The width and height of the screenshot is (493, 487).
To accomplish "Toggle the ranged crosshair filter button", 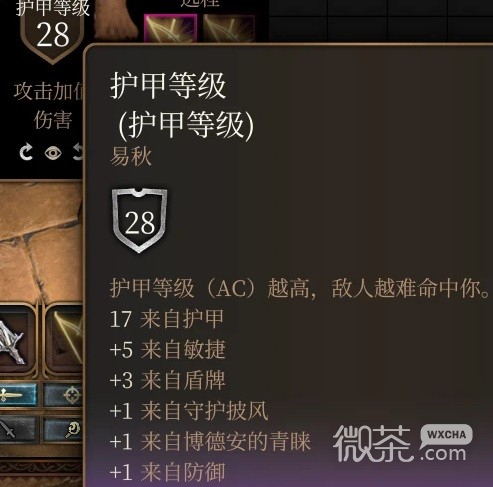I will tap(63, 395).
